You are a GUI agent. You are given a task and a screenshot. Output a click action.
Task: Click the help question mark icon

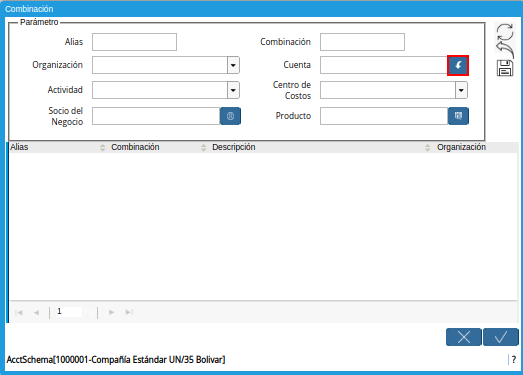[514, 360]
